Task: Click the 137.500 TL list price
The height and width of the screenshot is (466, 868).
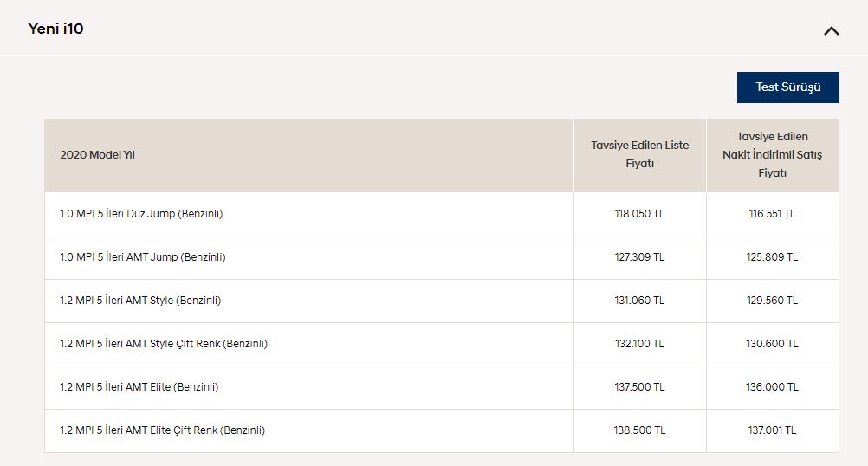Action: [x=639, y=387]
